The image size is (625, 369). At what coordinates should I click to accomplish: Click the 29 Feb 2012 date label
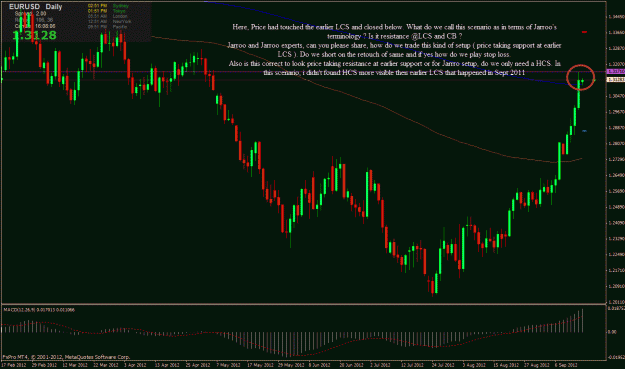point(44,365)
